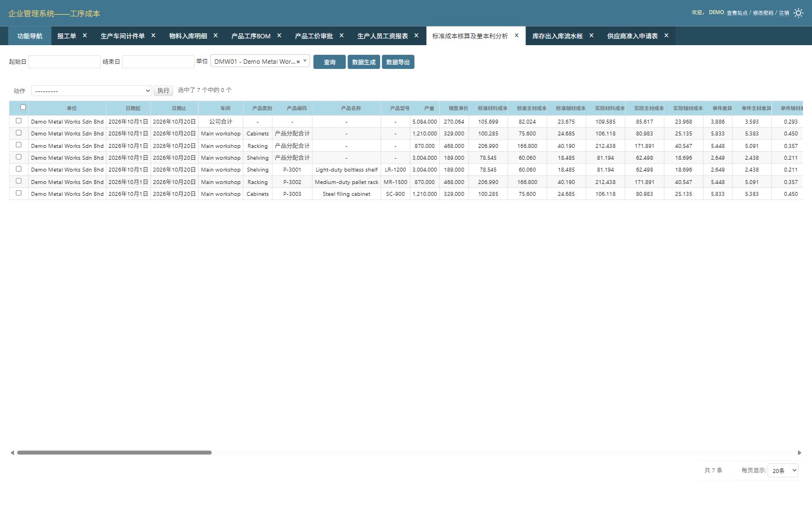Close the 生产人员工资报表 tab
Screen dimensions: 812x508
coord(417,36)
